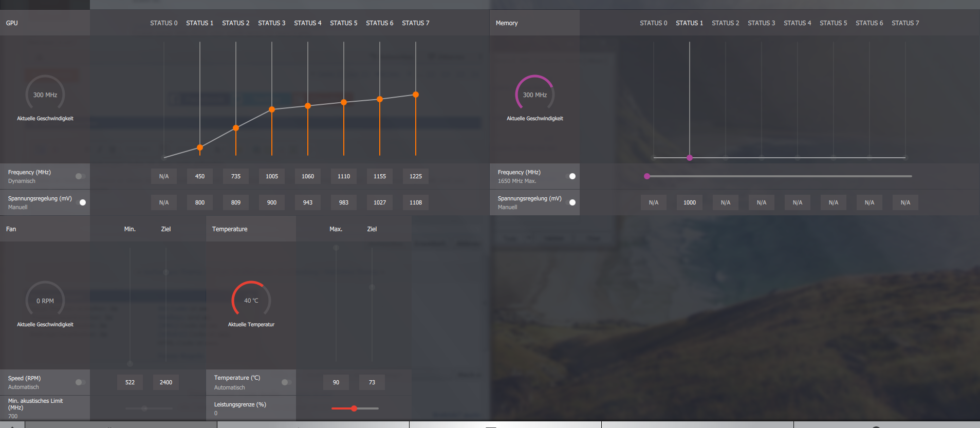The width and height of the screenshot is (980, 428).
Task: Click the GPU STATUS 0 N/A voltage field
Action: (164, 202)
